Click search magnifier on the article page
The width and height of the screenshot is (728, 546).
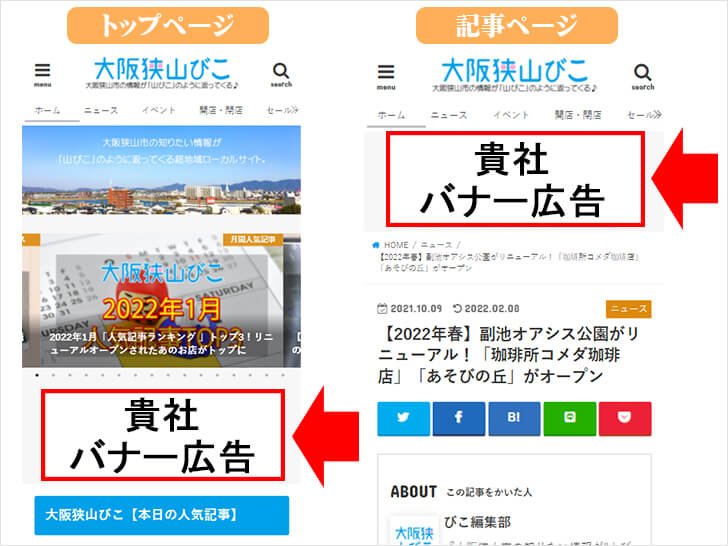(x=643, y=75)
